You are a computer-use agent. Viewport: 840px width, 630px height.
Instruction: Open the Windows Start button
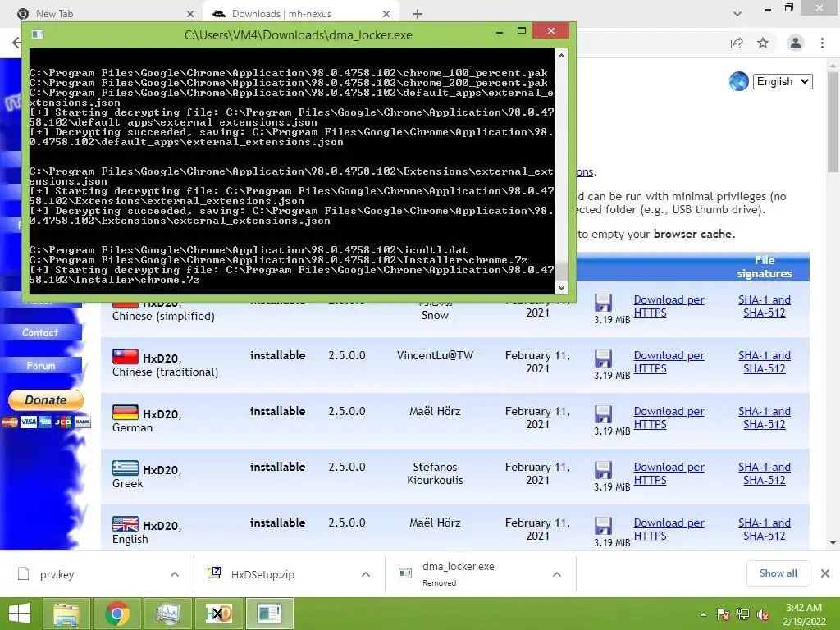point(20,614)
